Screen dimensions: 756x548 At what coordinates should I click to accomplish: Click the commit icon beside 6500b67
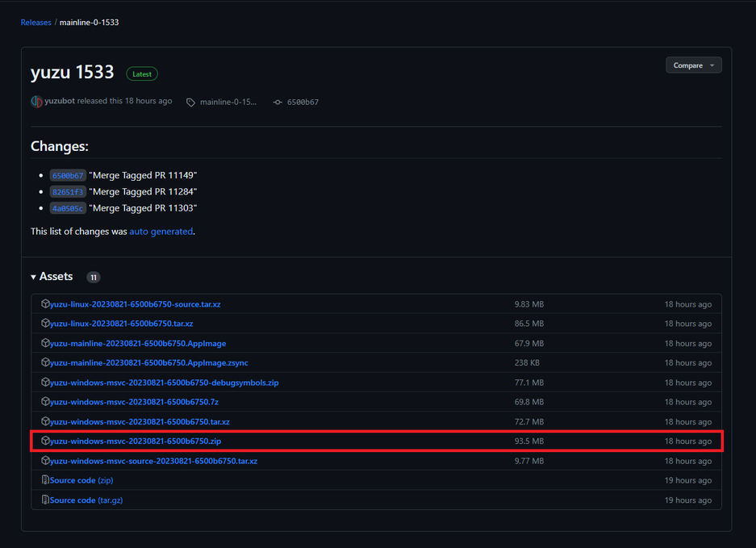click(x=278, y=102)
